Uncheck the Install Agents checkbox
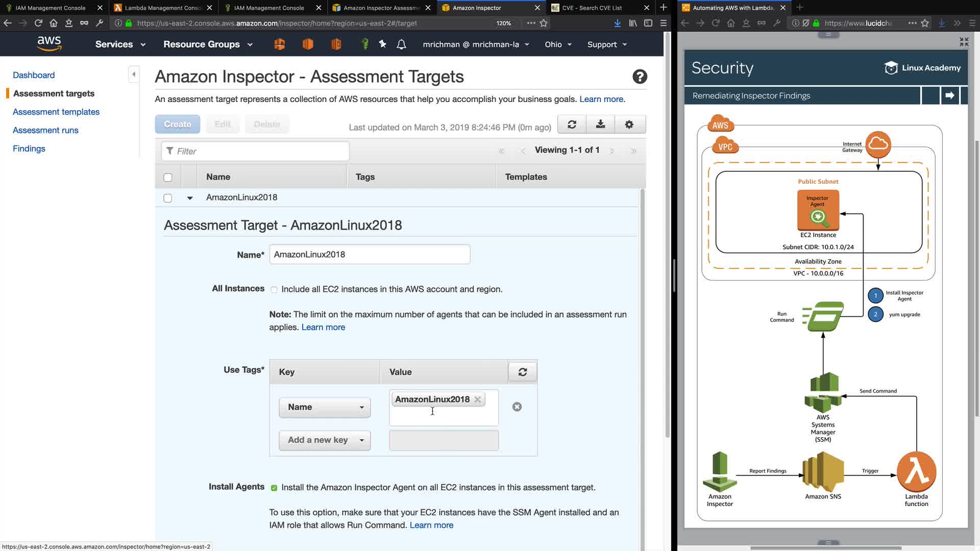 click(274, 488)
